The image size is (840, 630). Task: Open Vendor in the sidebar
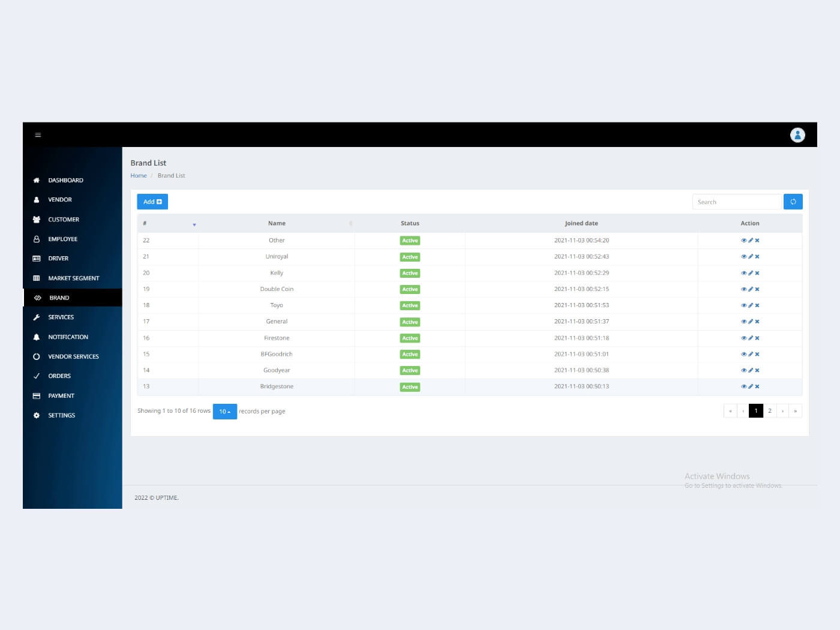(x=72, y=200)
